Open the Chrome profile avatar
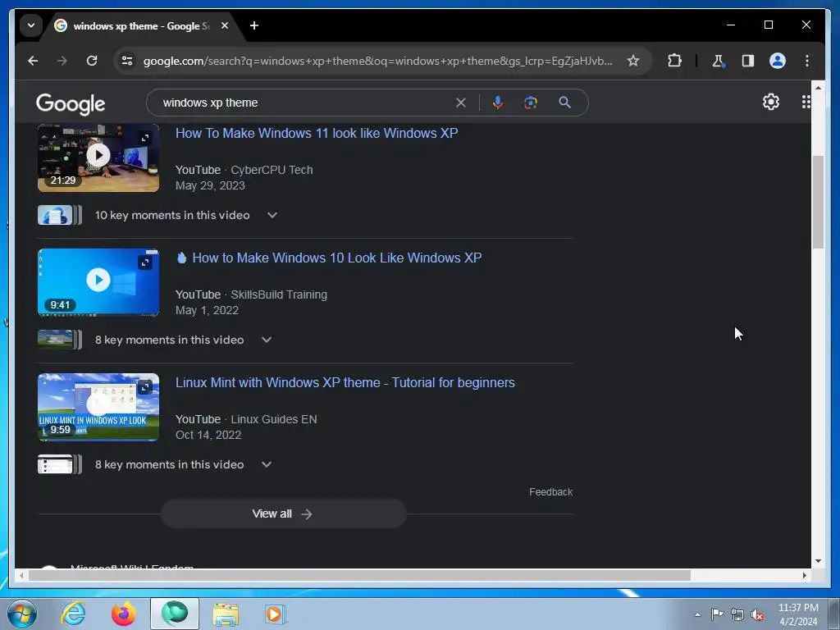 (778, 61)
